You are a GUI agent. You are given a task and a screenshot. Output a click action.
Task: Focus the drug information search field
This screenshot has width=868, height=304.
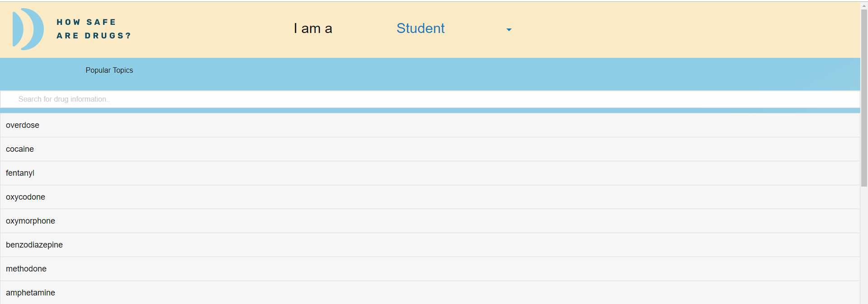[429, 99]
